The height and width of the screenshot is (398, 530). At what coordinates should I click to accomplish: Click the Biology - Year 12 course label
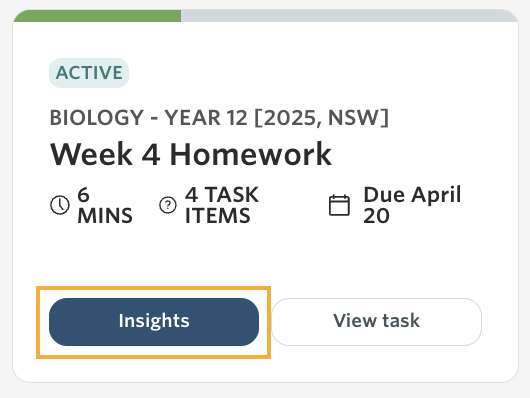pyautogui.click(x=219, y=118)
